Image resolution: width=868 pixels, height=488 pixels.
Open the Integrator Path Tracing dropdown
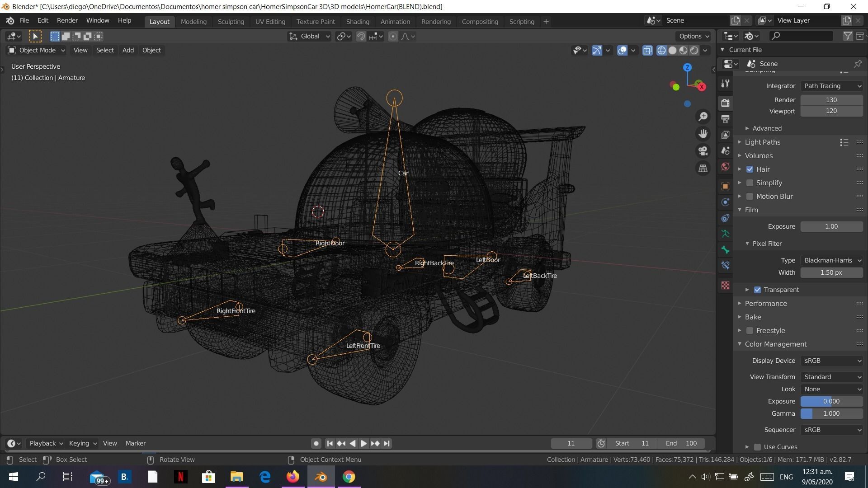pos(831,86)
